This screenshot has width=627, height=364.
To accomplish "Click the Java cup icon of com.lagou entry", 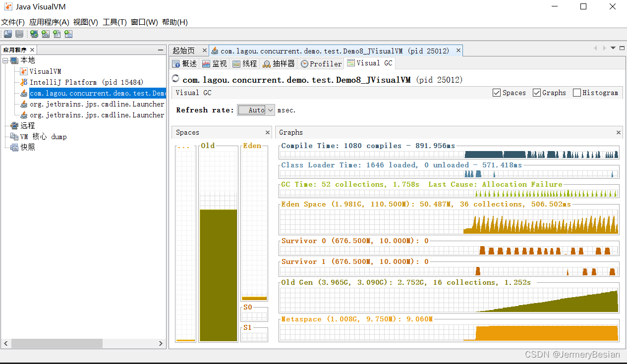I will [24, 93].
